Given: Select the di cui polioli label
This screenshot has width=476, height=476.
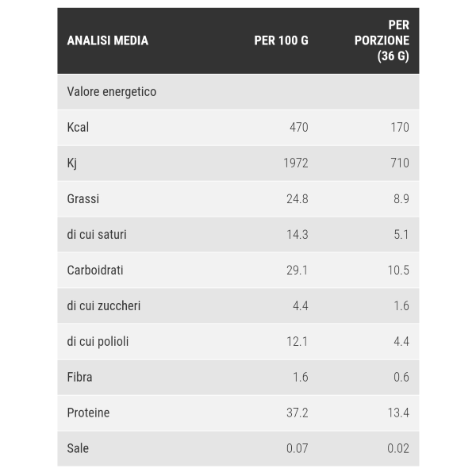Looking at the screenshot, I should click(x=98, y=341).
